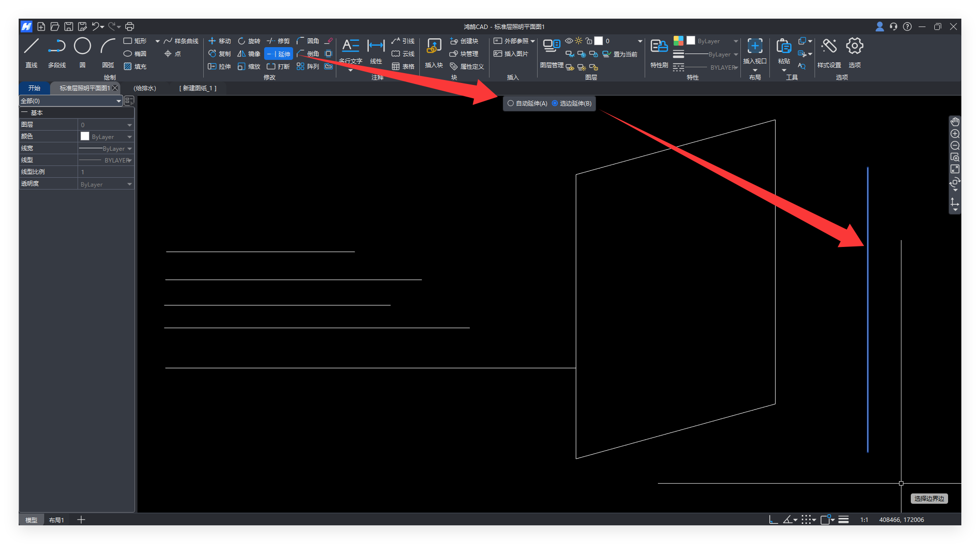Click the 样式设置 style settings icon
The image size is (980, 544).
point(829,47)
